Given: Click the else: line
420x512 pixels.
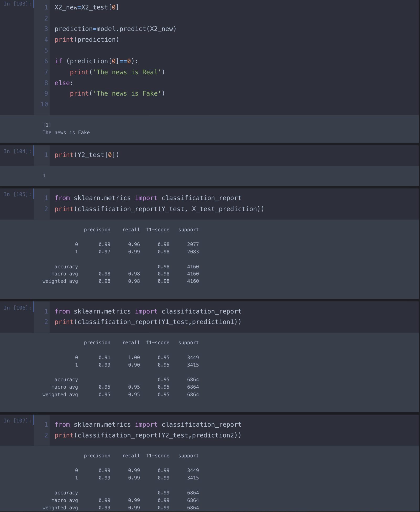Looking at the screenshot, I should click(x=64, y=83).
